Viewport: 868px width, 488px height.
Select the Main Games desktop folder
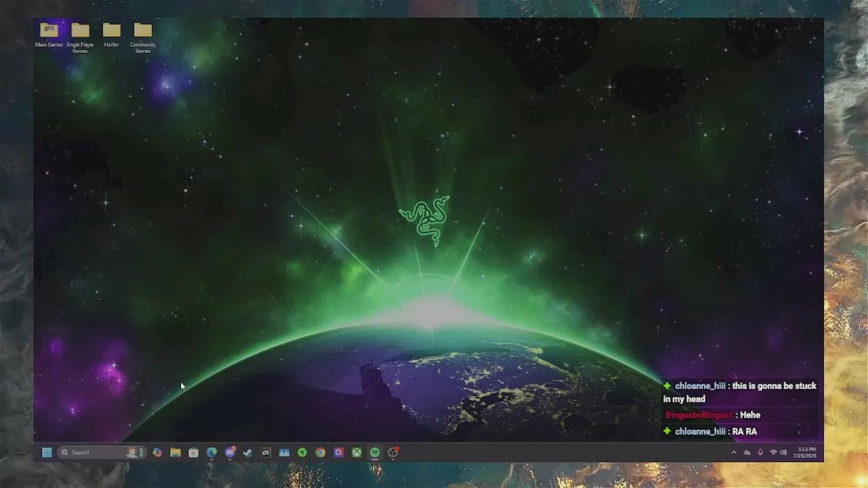(49, 36)
